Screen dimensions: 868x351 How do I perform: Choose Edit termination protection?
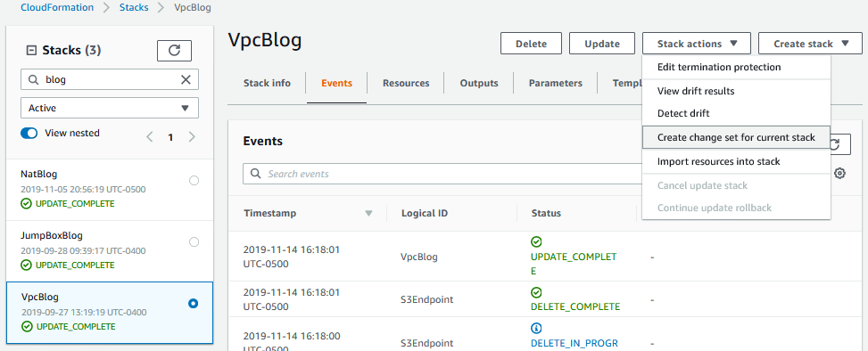736,67
